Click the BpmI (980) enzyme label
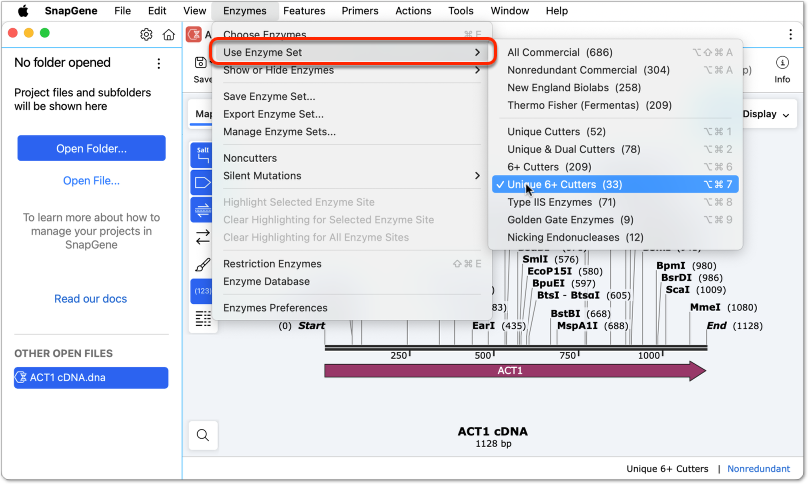This screenshot has width=808, height=484. (x=686, y=266)
